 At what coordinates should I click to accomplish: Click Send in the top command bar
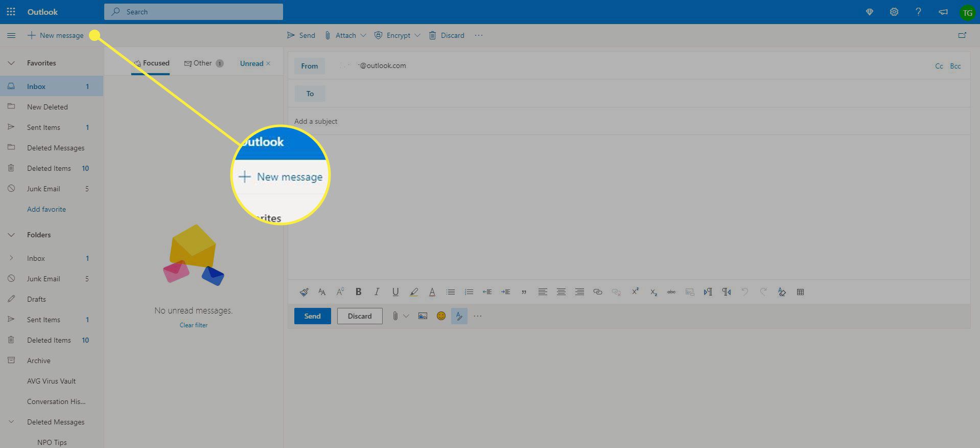click(x=301, y=35)
